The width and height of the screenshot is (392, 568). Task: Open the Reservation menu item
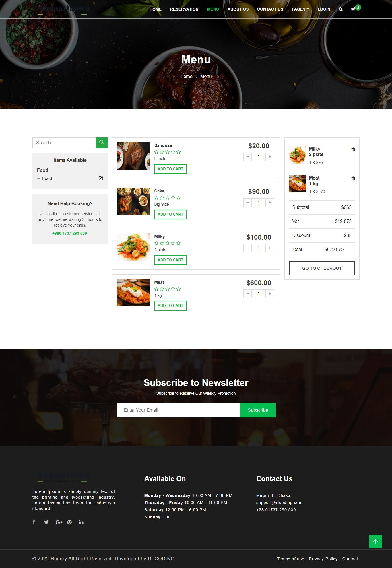[184, 9]
